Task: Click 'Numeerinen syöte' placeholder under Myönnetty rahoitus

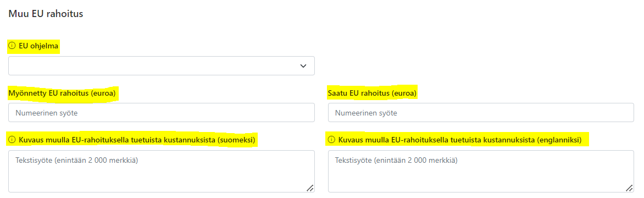Action: (x=46, y=113)
